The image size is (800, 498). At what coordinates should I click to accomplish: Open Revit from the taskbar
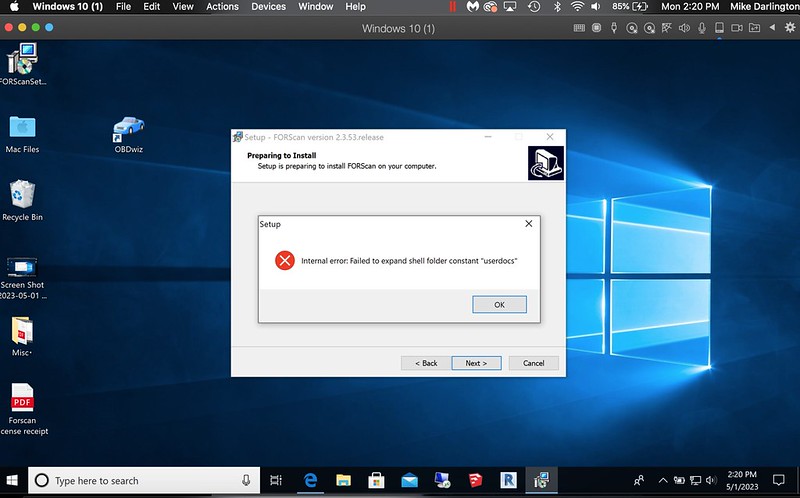click(508, 480)
